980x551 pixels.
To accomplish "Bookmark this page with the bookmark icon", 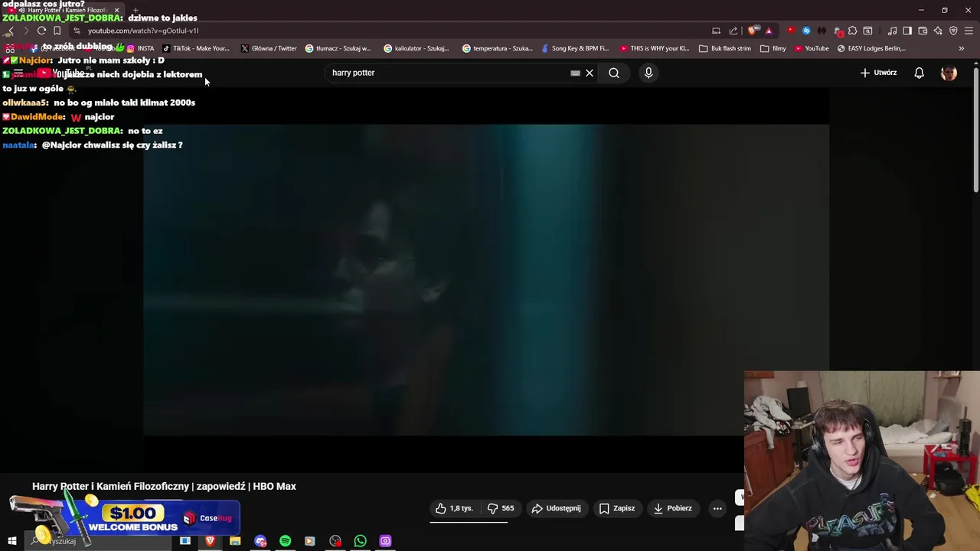I will (57, 31).
